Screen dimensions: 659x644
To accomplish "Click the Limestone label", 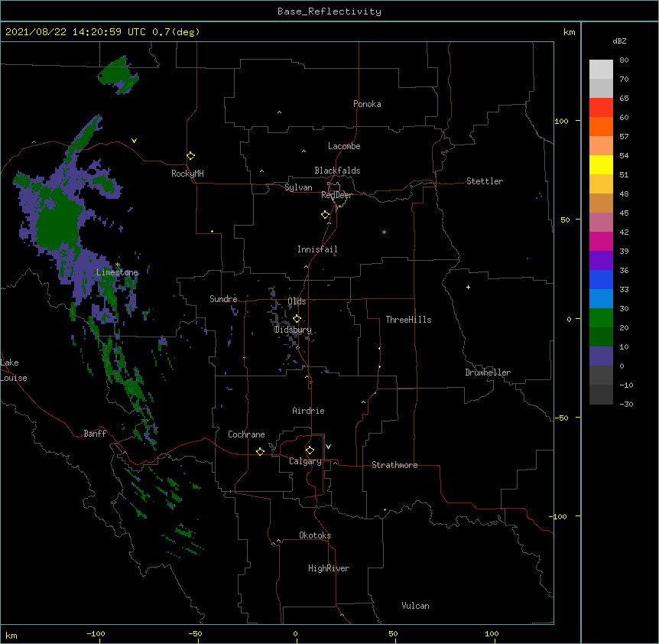I will coord(117,272).
